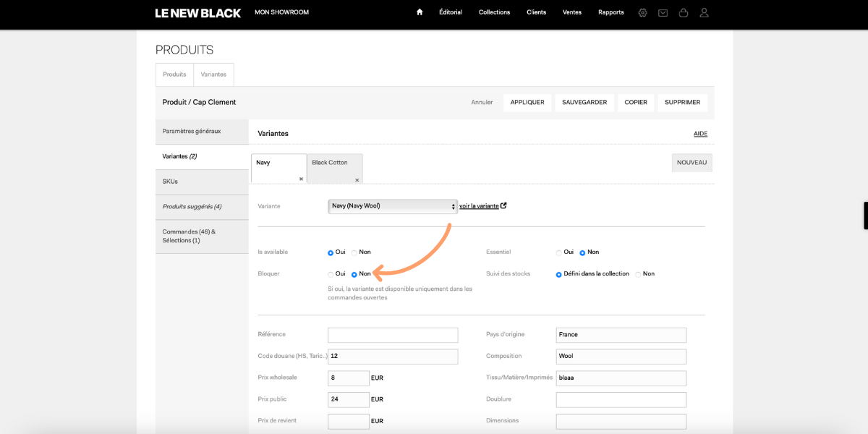
Task: Open Commandes (46) & Sélections (1)
Action: (x=202, y=237)
